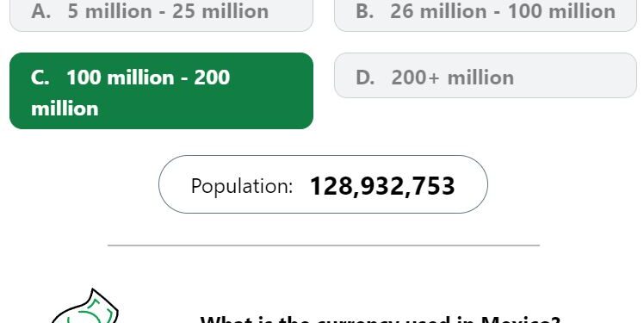Screen dimensions: 644x323
Task: Click the '200+' text in answer D
Action: point(415,78)
